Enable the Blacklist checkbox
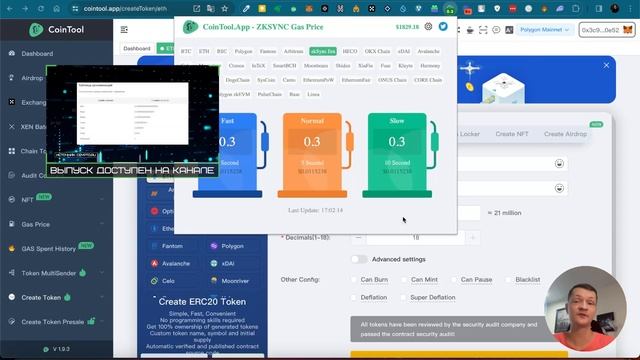 pos(509,280)
